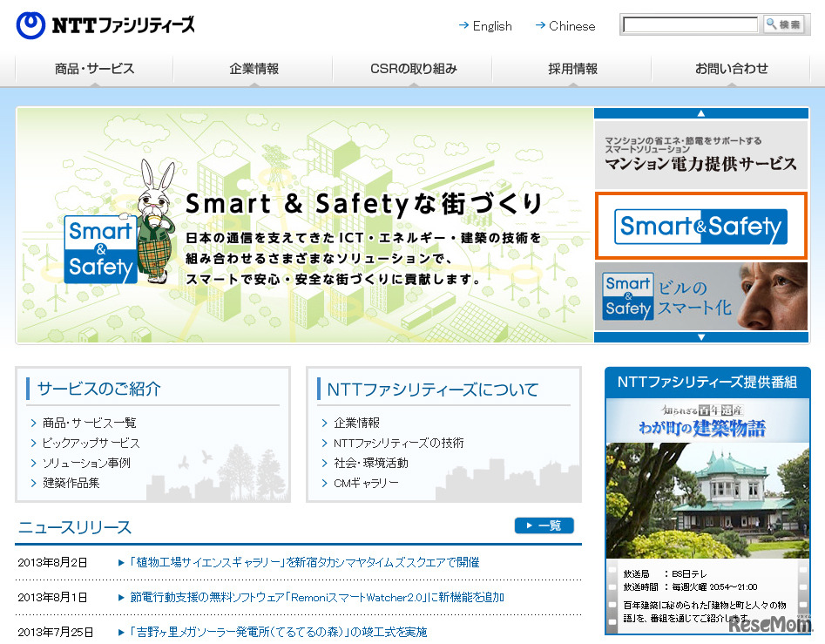Viewport: 825px width, 644px height.
Task: Click the down arrow below the banners
Action: pos(701,336)
